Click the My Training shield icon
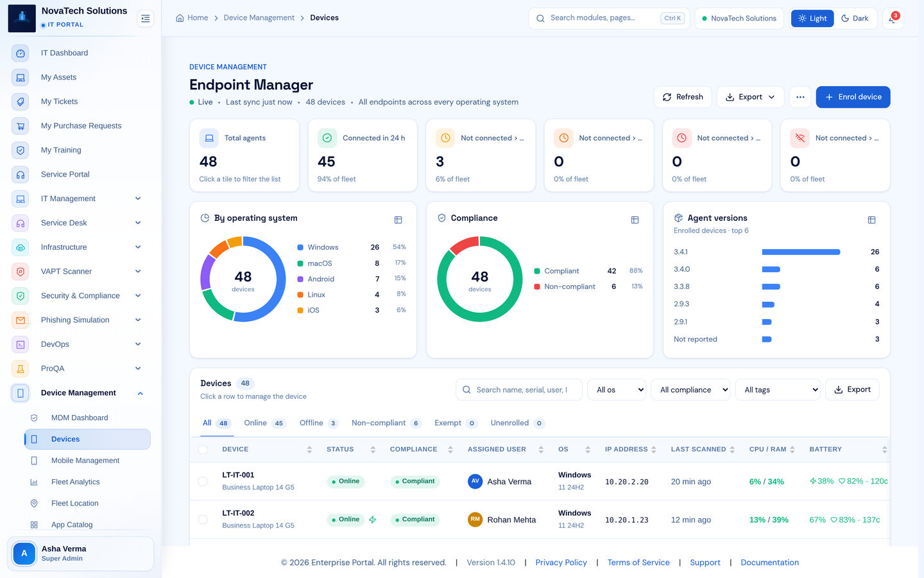 pyautogui.click(x=21, y=150)
